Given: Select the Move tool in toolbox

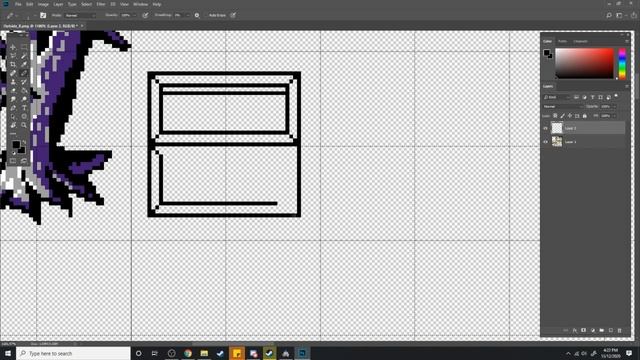Looking at the screenshot, I should 13,47.
